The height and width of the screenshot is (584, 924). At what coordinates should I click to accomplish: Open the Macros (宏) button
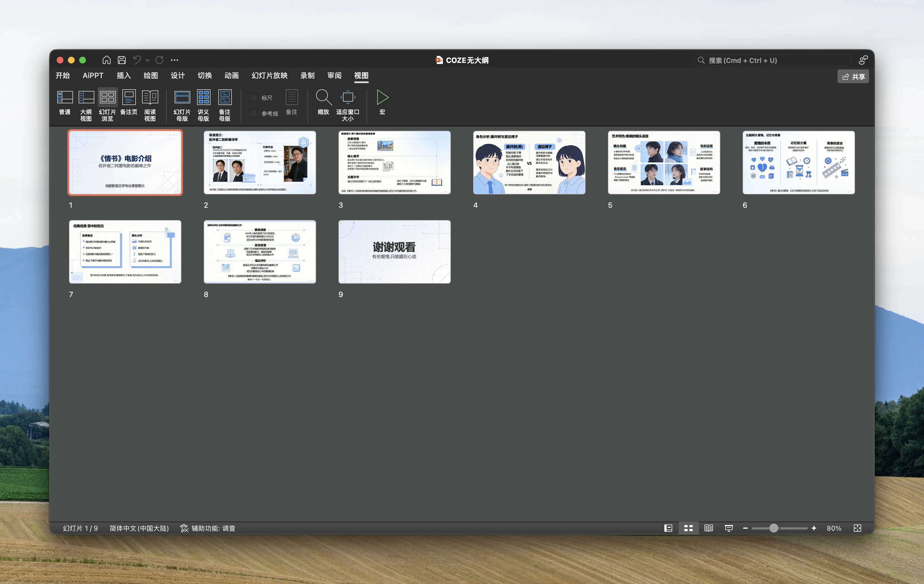(x=382, y=102)
